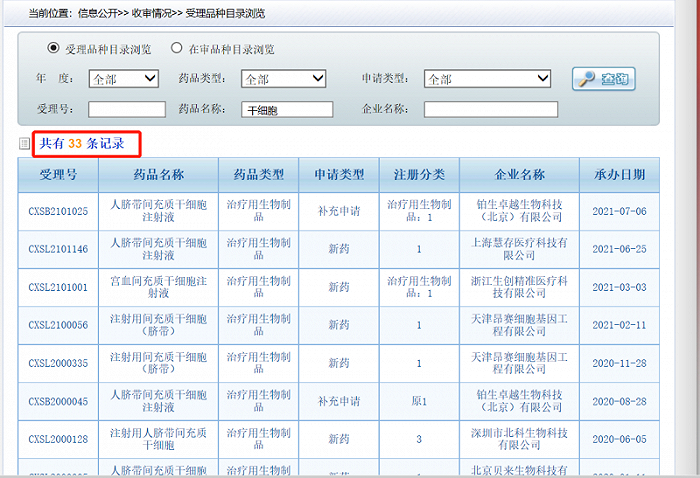The height and width of the screenshot is (478, 700).
Task: Click the 药品名称 column header
Action: 158,175
